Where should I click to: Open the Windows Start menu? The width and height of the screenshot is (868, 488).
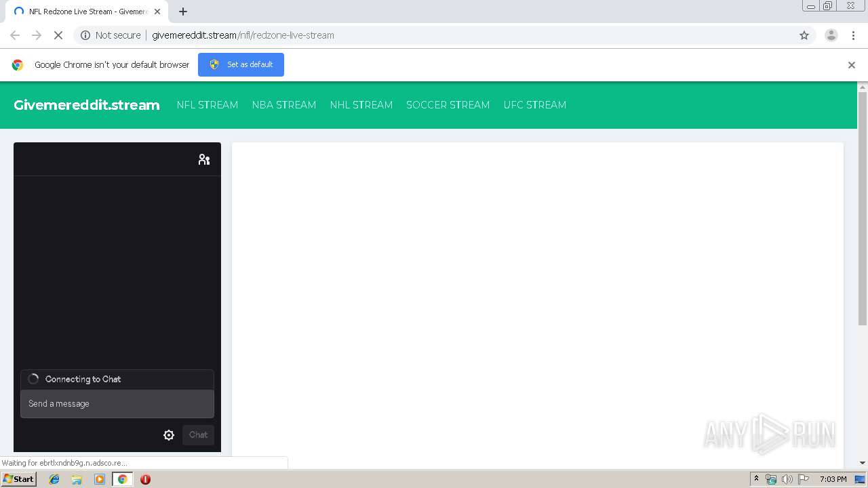click(18, 479)
